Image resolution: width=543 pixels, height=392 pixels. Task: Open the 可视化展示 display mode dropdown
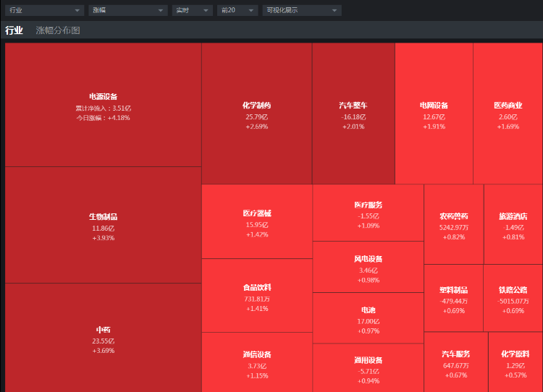(300, 10)
